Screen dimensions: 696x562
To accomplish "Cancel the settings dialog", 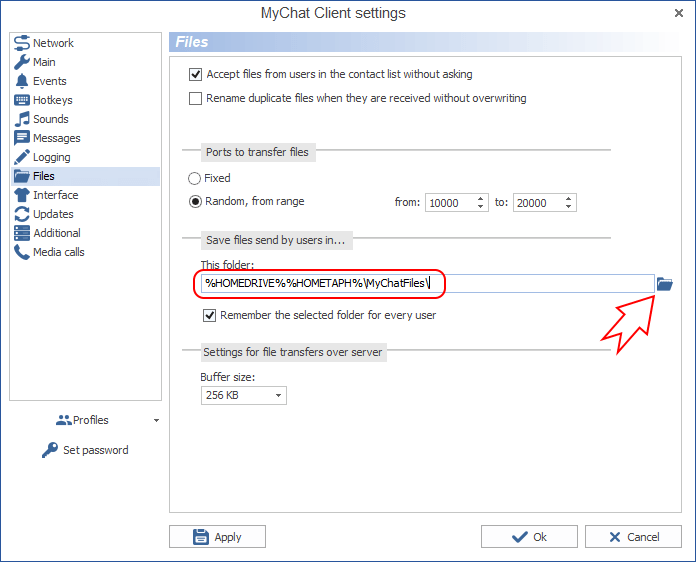I will tap(633, 537).
